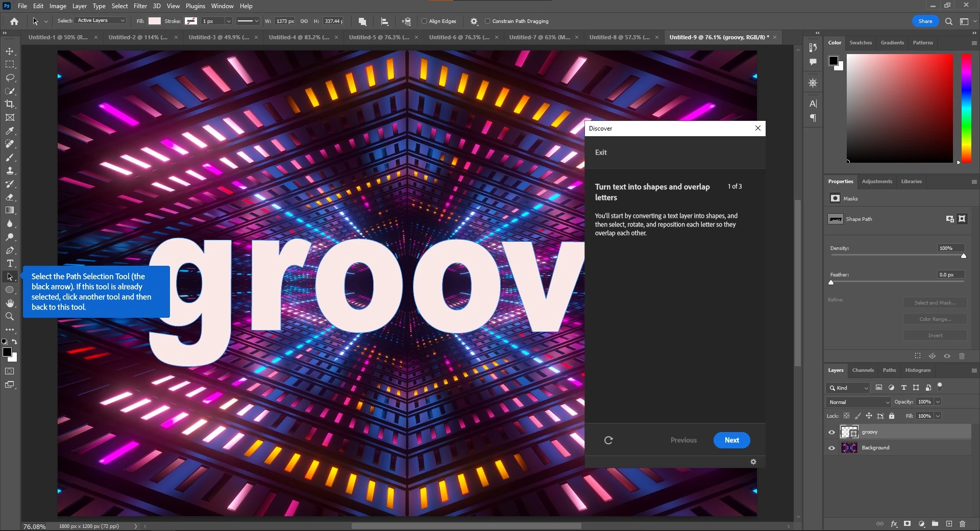Image resolution: width=980 pixels, height=531 pixels.
Task: Select the Clone Stamp tool
Action: pyautogui.click(x=10, y=171)
